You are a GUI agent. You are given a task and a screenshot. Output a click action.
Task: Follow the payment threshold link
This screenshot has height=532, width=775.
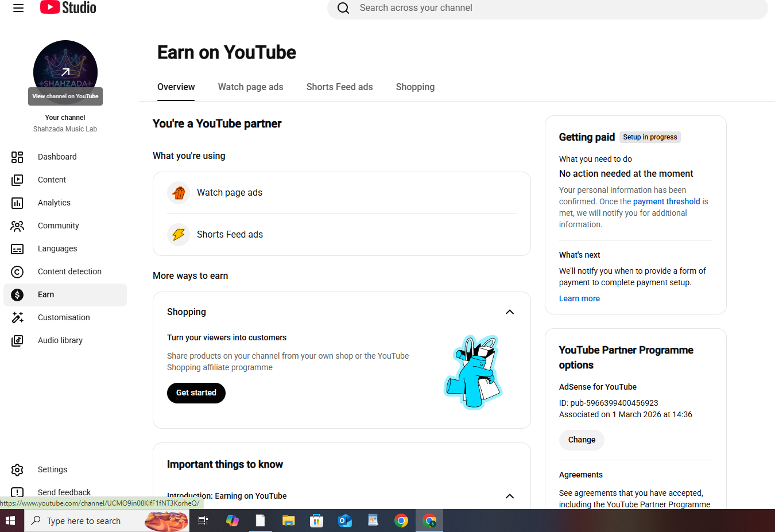click(x=666, y=201)
